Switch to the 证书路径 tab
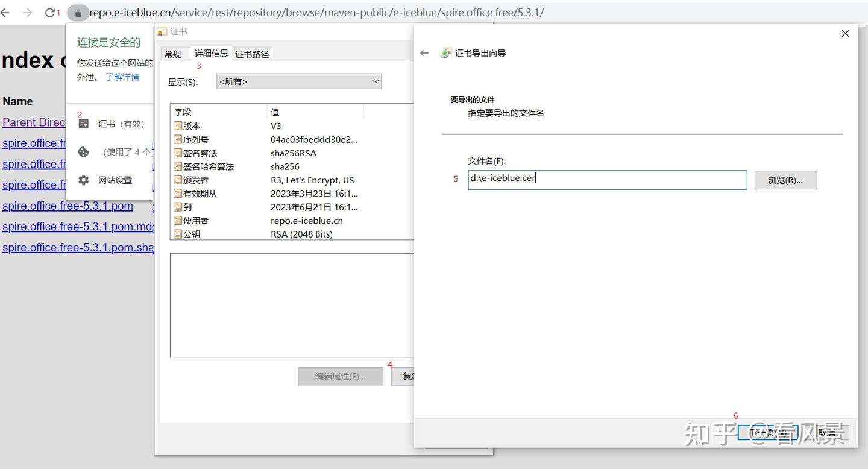868x469 pixels. point(251,54)
